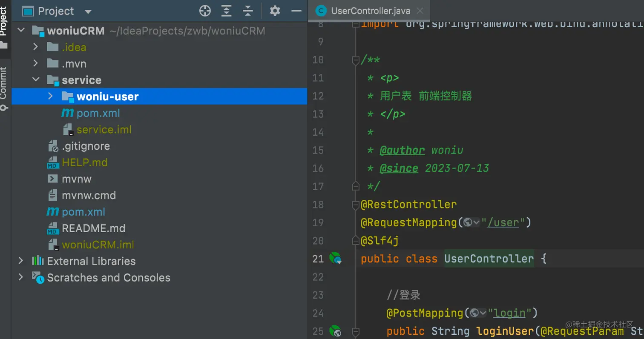
Task: Fold the Javadoc comment at line 10
Action: coord(355,61)
